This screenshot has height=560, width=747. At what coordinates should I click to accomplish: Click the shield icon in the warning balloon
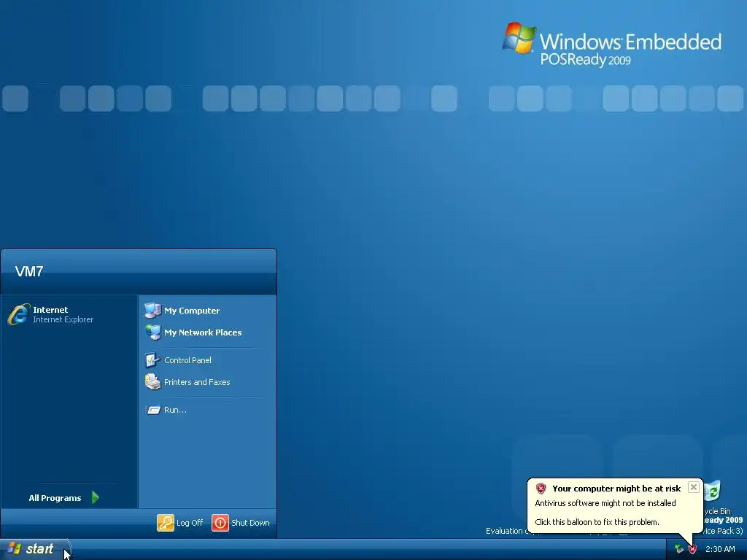tap(541, 488)
